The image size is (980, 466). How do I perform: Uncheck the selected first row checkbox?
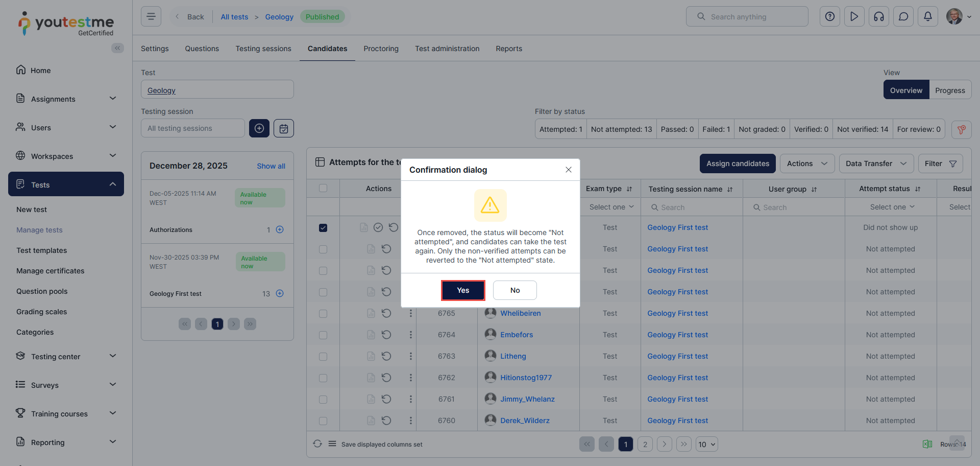(323, 228)
